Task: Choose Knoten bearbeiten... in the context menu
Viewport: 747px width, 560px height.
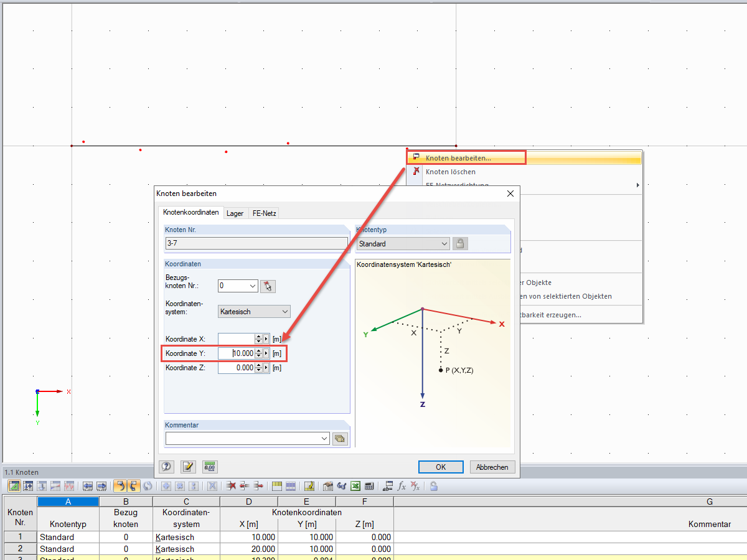Action: [x=525, y=158]
